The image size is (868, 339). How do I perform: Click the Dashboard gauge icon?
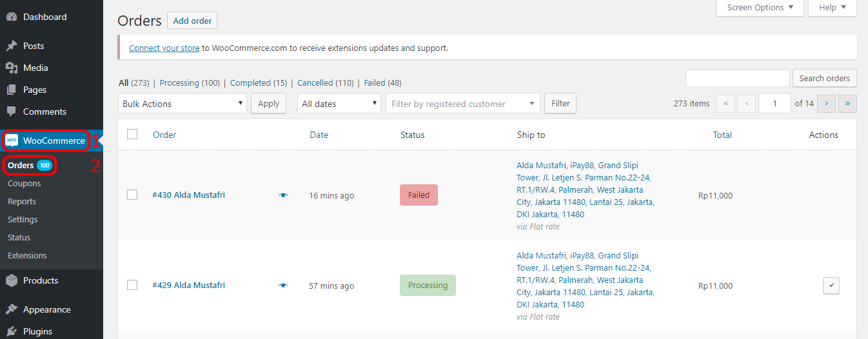coord(12,17)
